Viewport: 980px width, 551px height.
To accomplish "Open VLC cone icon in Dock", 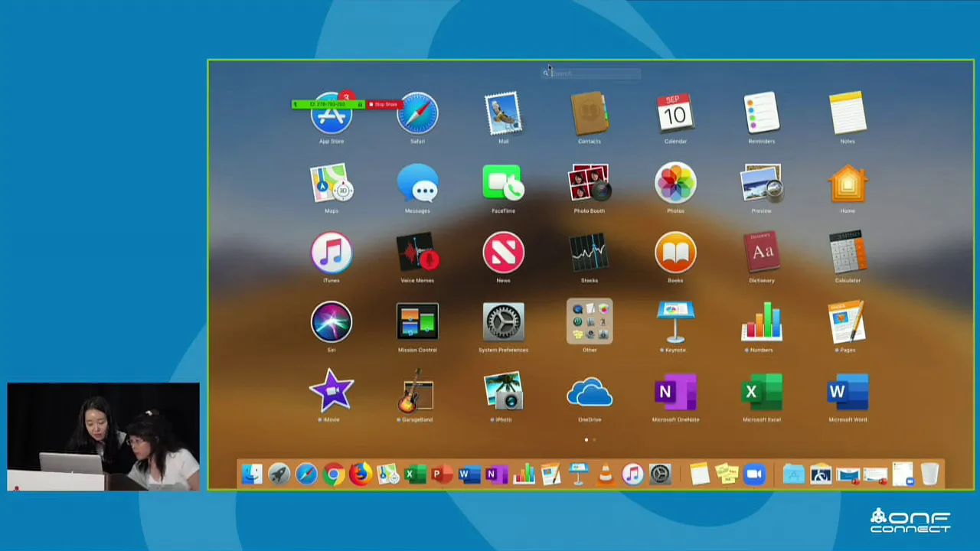I will [x=605, y=474].
